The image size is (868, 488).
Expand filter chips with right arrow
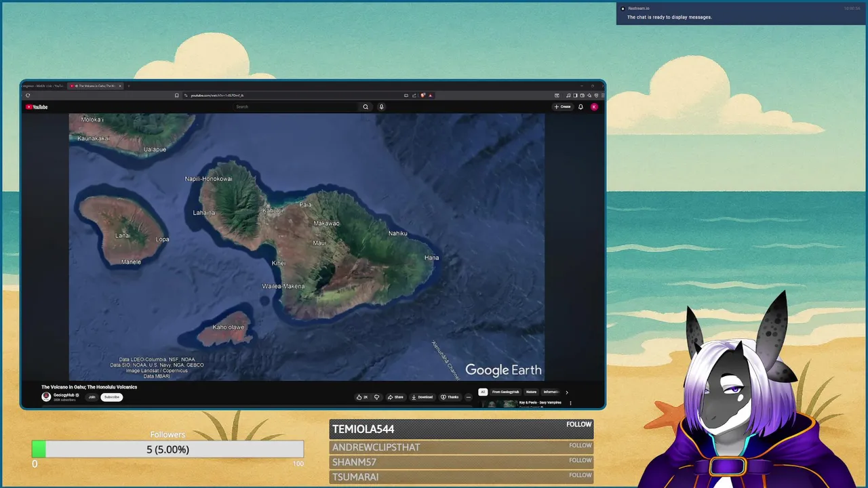pos(567,392)
